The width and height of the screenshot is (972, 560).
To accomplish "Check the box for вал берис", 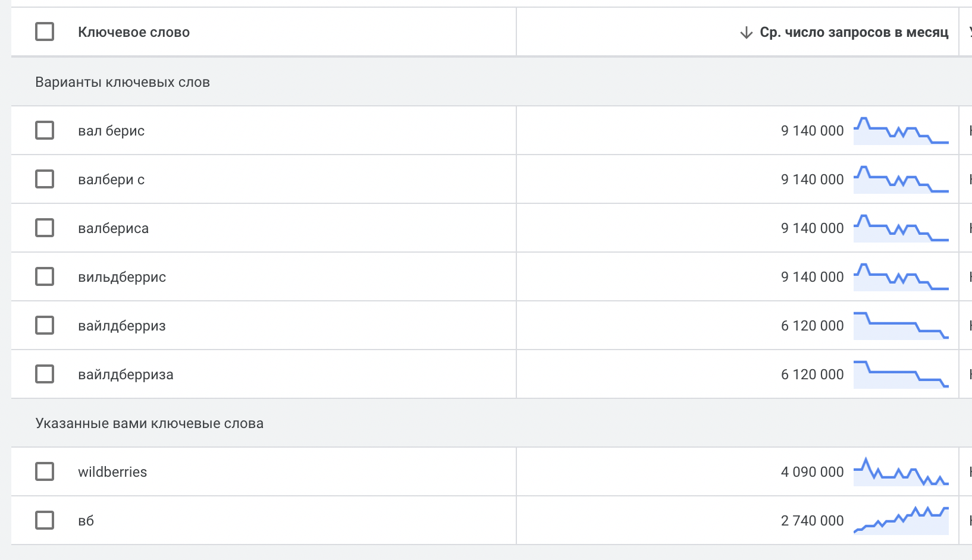I will coord(45,130).
